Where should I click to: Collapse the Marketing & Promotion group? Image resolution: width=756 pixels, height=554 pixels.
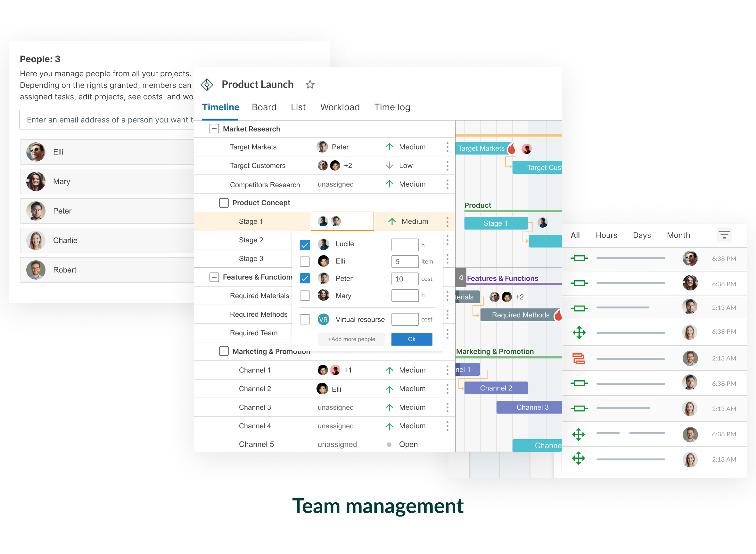[x=224, y=351]
